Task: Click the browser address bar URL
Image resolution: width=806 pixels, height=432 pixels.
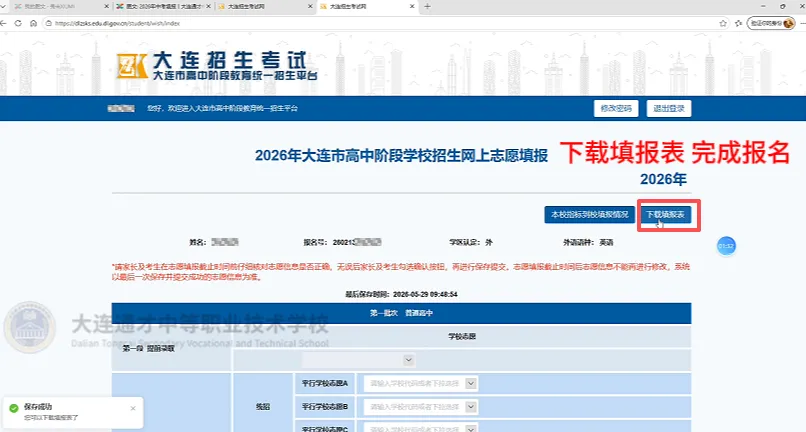Action: point(118,23)
